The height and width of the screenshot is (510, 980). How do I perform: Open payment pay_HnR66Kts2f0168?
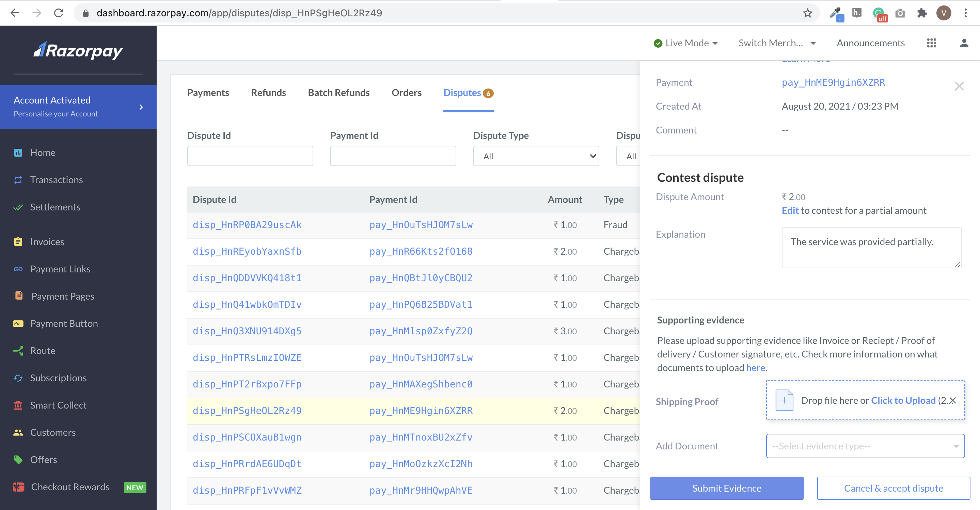pyautogui.click(x=421, y=251)
